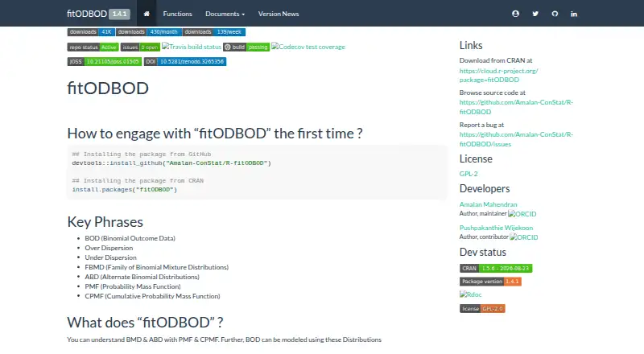Open the GitHub icon in navbar
Screen dimensions: 644x354
point(555,14)
